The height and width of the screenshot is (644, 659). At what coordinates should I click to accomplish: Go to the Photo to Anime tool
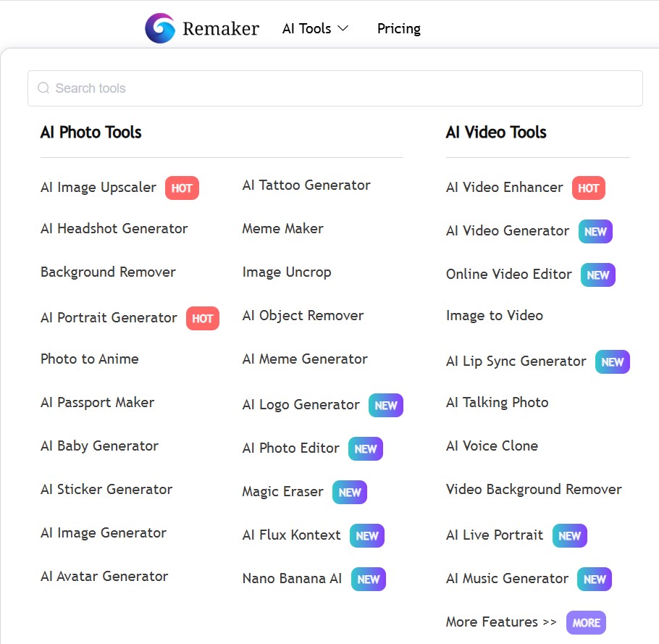click(x=90, y=359)
